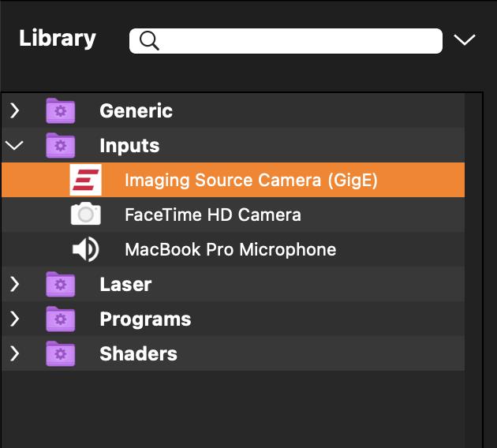The height and width of the screenshot is (448, 497).
Task: Expand the Generic folder chevron
Action: click(14, 110)
